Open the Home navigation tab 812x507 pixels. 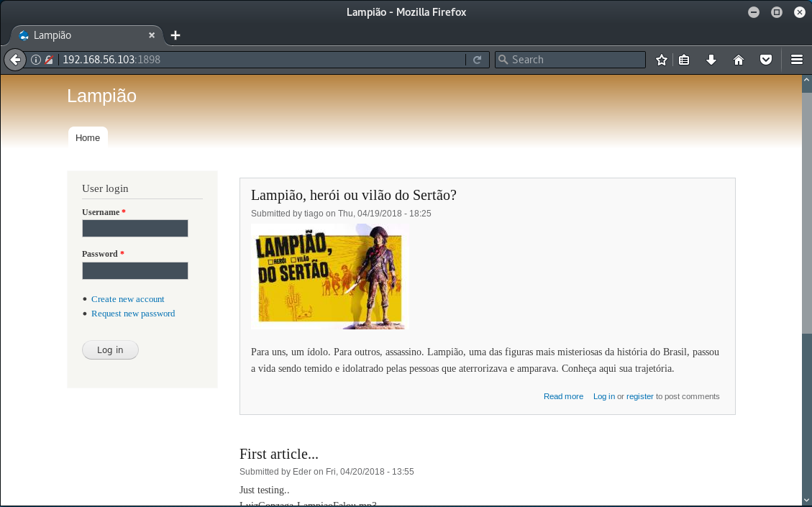[x=88, y=138]
